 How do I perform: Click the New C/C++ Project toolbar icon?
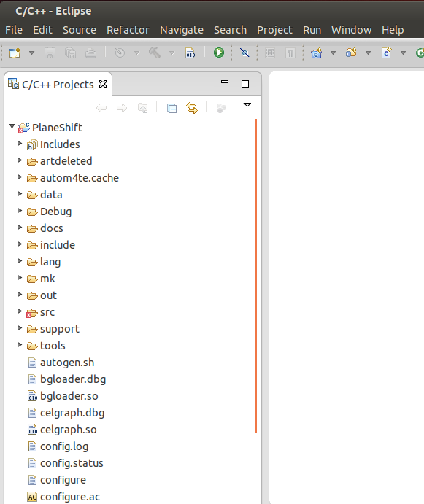click(317, 53)
